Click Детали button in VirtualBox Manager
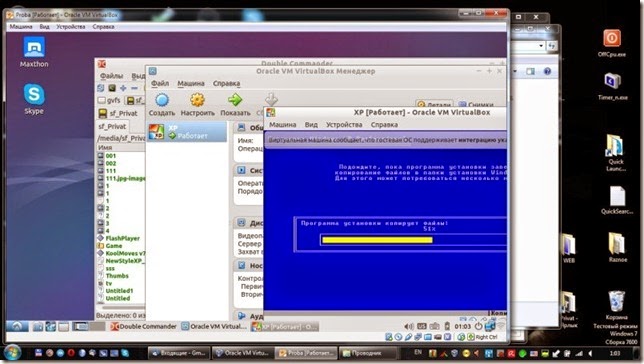Viewport: 644px width, 364px height. click(x=434, y=104)
